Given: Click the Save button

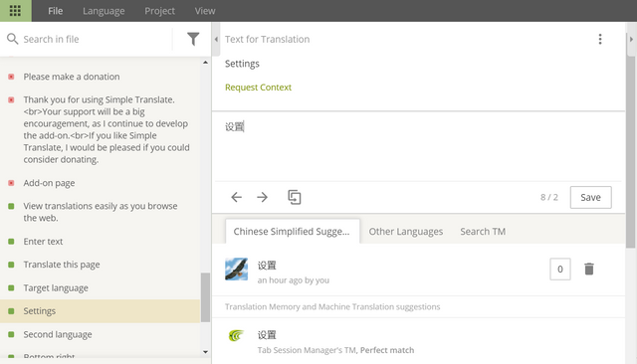Looking at the screenshot, I should pos(590,197).
